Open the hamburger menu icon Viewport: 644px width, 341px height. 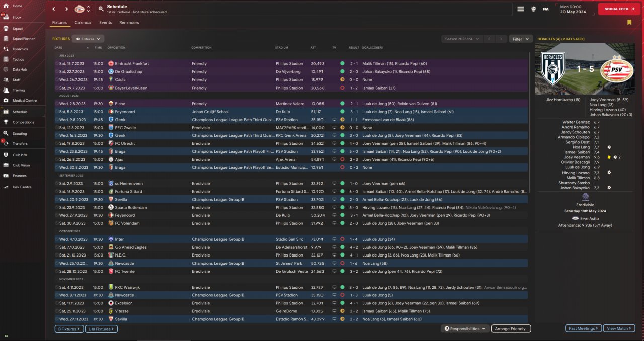520,9
